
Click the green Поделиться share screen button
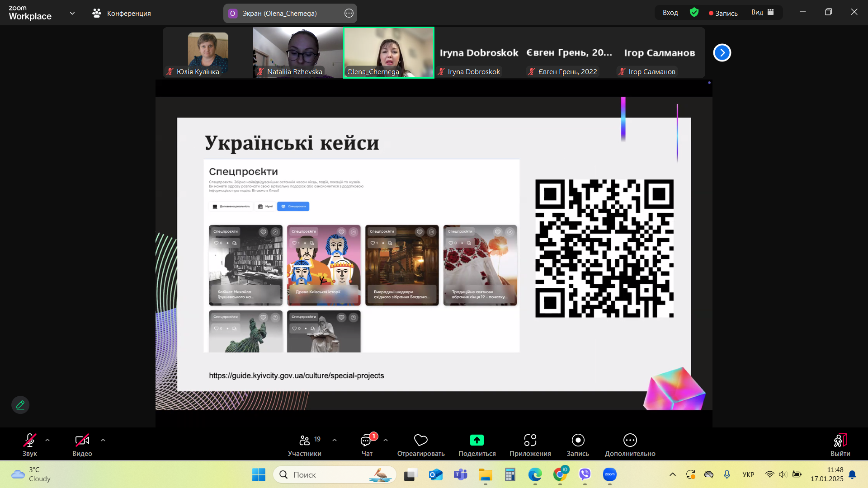[x=477, y=445]
